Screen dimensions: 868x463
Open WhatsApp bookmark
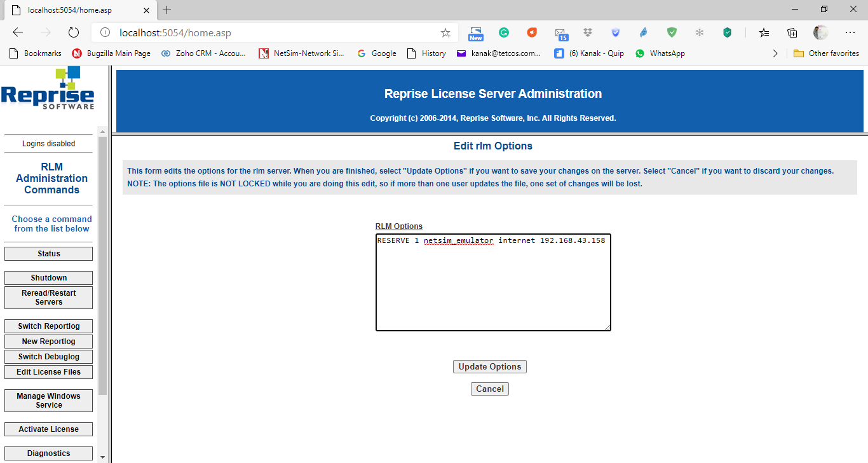click(x=660, y=53)
